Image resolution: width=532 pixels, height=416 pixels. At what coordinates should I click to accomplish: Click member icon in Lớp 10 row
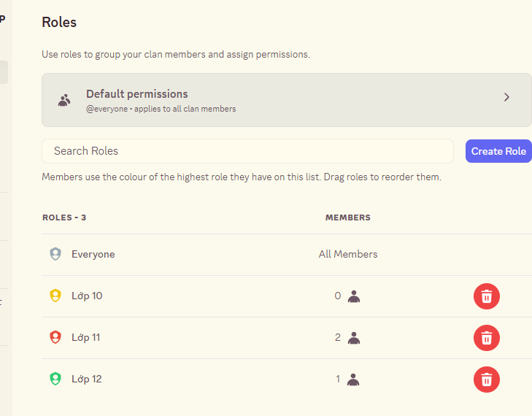pos(354,296)
